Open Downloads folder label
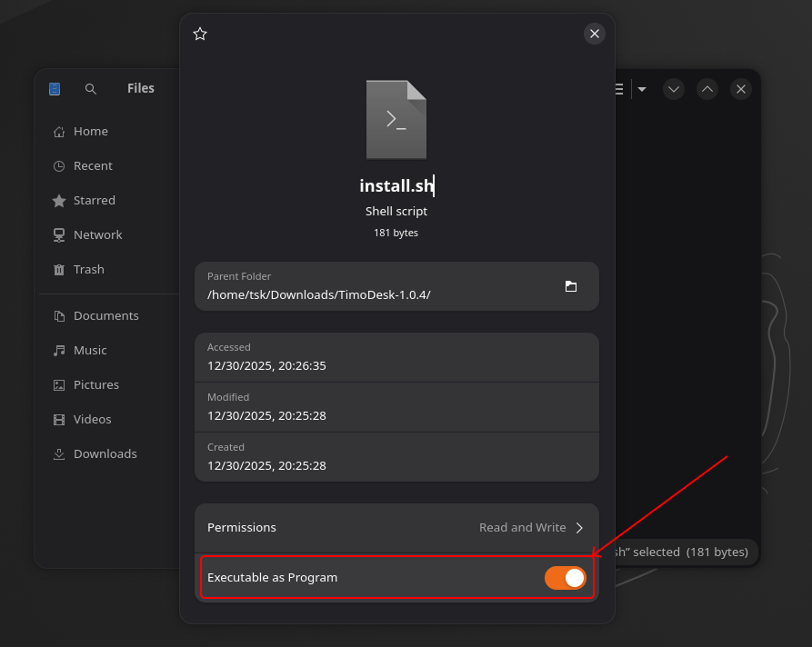This screenshot has height=647, width=812. coord(105,454)
